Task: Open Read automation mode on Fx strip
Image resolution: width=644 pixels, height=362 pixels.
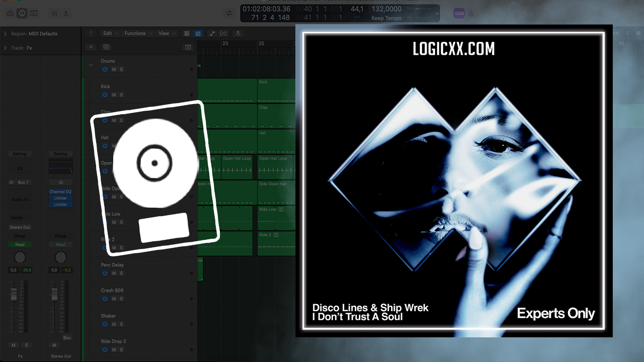Action: (20, 244)
